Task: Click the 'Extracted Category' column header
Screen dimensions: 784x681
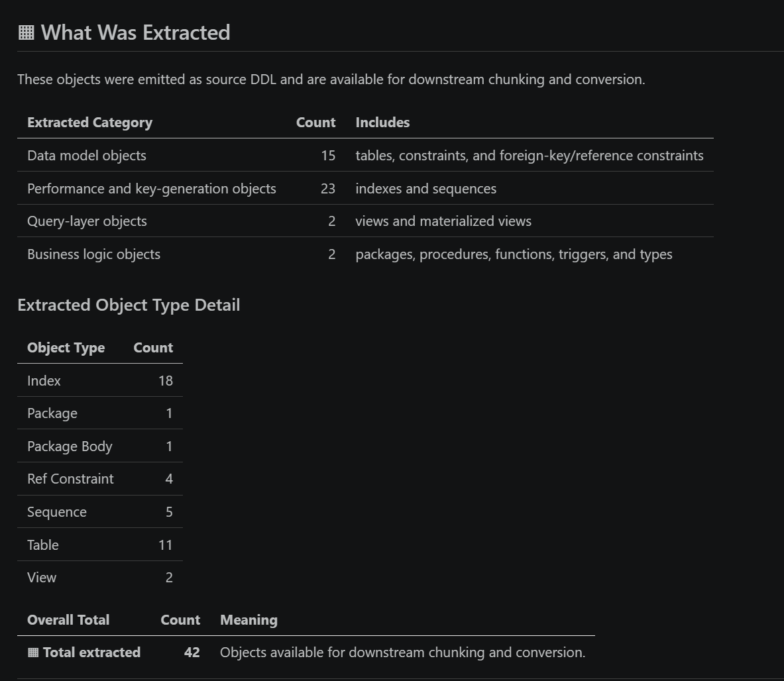Action: point(90,123)
